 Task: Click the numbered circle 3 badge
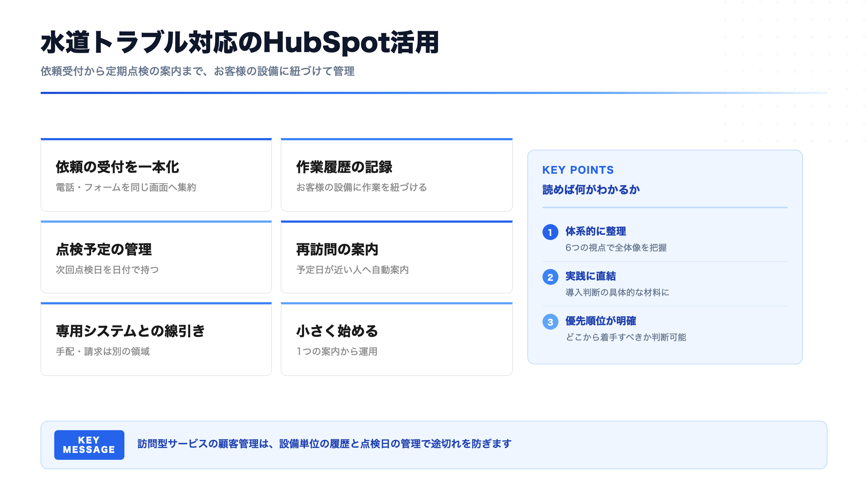(x=550, y=322)
